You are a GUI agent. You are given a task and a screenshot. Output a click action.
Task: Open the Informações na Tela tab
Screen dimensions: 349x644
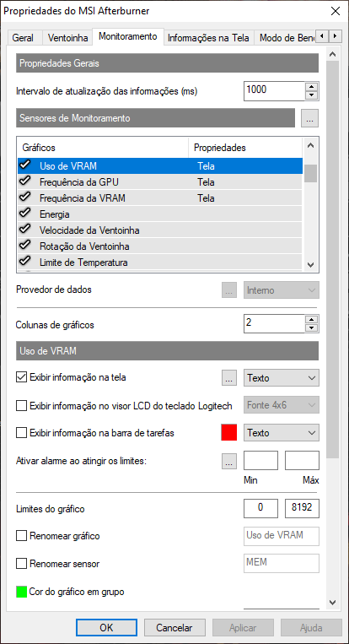[208, 38]
